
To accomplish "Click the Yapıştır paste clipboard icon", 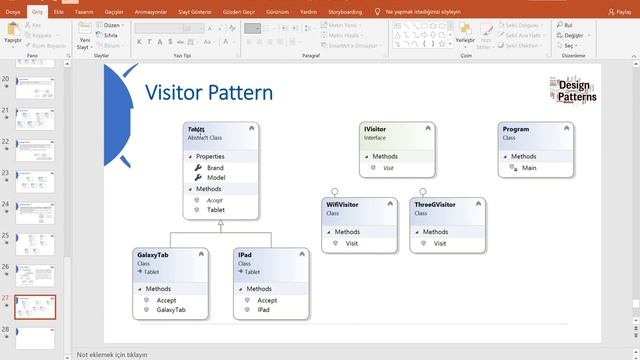I will coord(13,30).
